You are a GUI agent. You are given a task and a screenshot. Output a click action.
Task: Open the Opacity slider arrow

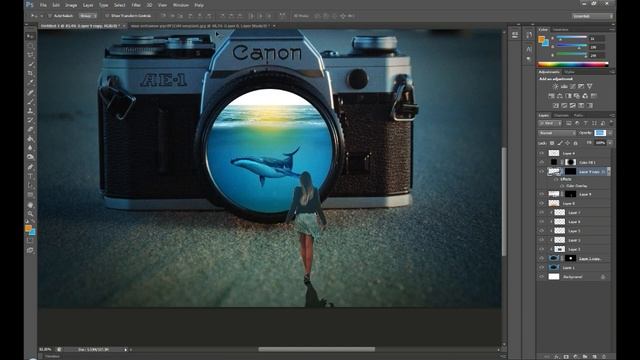point(610,133)
